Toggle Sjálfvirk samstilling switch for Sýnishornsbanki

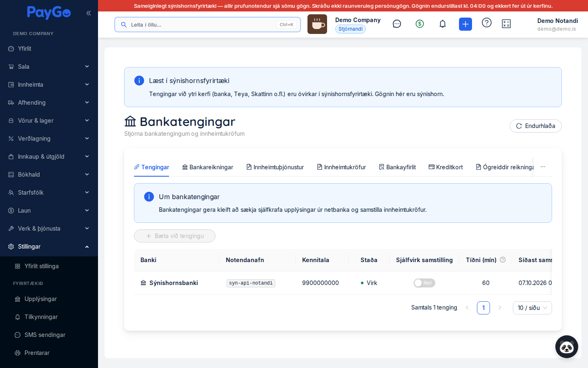pyautogui.click(x=424, y=283)
